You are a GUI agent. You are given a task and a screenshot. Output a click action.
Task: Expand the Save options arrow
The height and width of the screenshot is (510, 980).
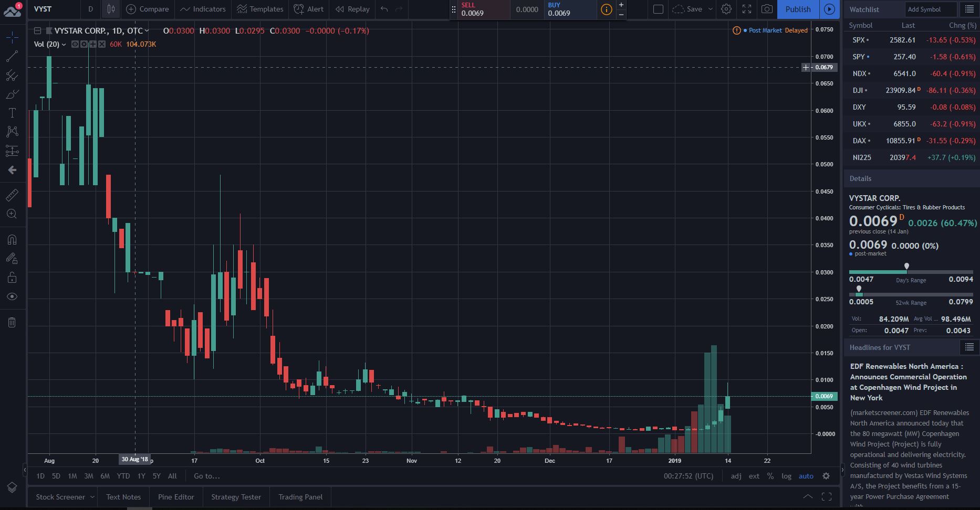click(x=711, y=9)
